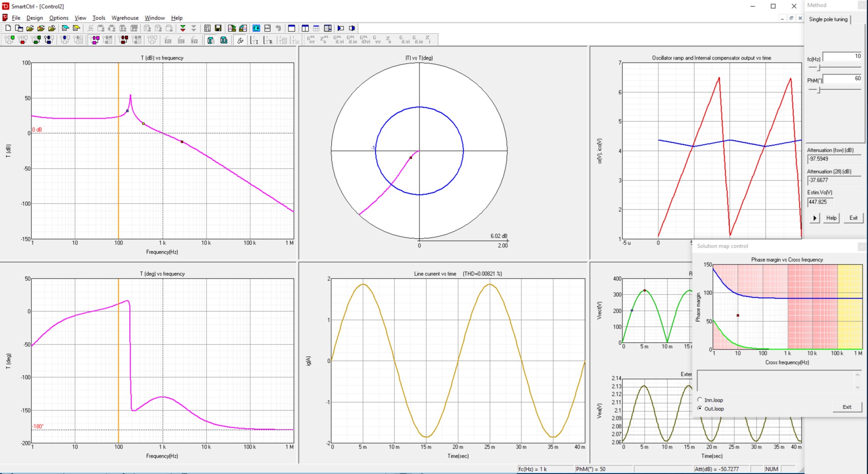Viewport: 868px width, 474px height.
Task: Click the 'Line current vs time' plot title
Action: tap(435, 274)
